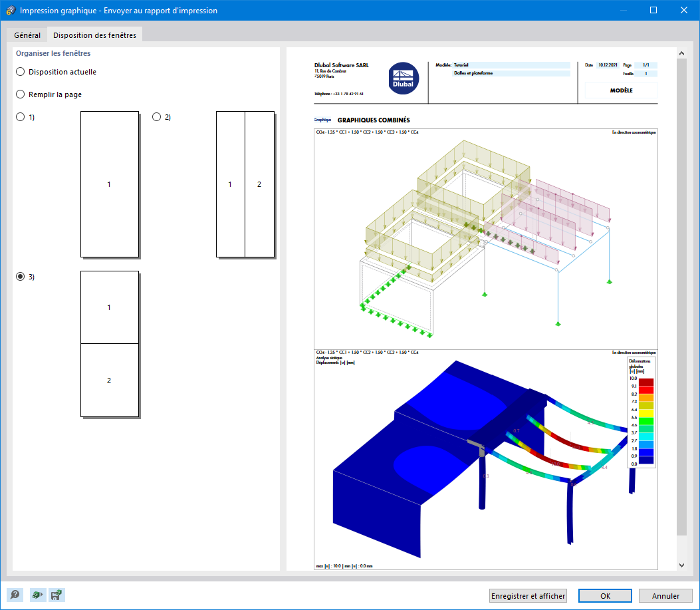700x610 pixels.
Task: Click the load default settings icon
Action: tap(38, 595)
